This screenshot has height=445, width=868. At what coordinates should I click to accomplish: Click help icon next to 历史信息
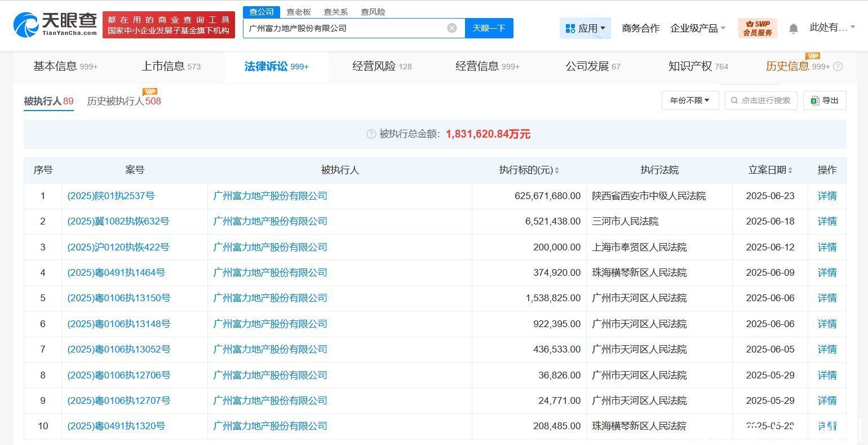tap(838, 67)
